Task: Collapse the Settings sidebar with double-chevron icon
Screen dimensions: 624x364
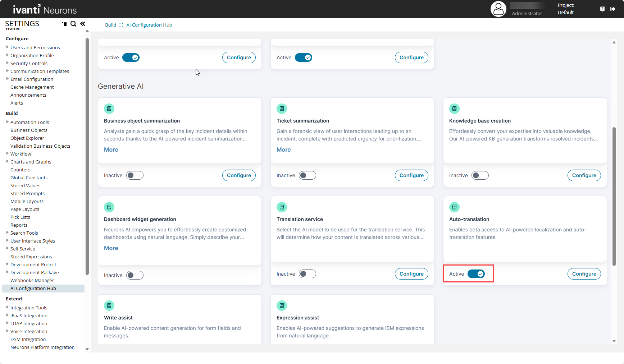Action: [83, 24]
